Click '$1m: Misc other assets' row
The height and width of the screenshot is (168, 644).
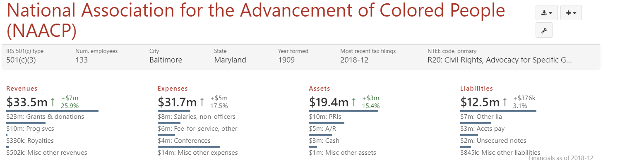point(343,153)
